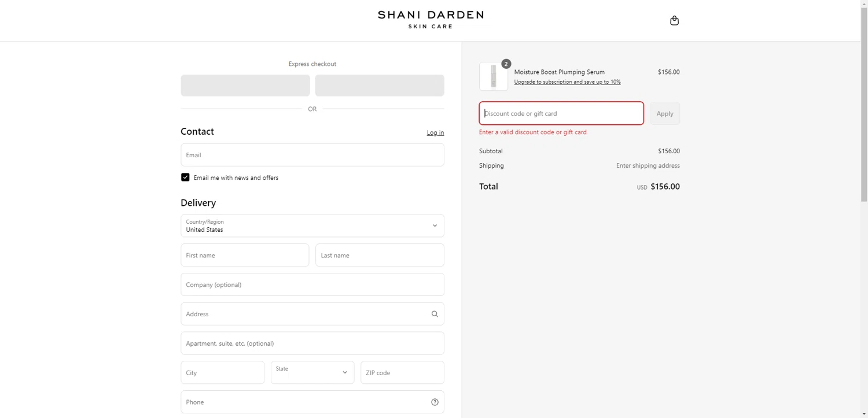Uncheck Email me with news and offers
Viewport: 868px width, 418px height.
point(185,177)
